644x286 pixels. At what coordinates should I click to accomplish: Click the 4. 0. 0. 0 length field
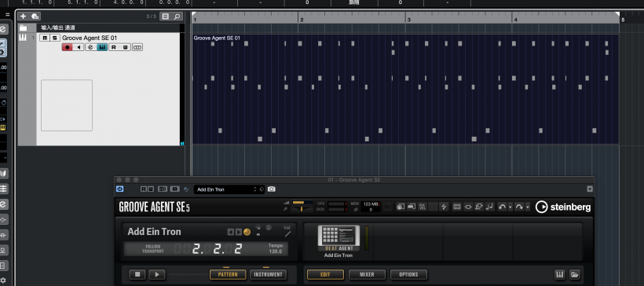pyautogui.click(x=129, y=2)
